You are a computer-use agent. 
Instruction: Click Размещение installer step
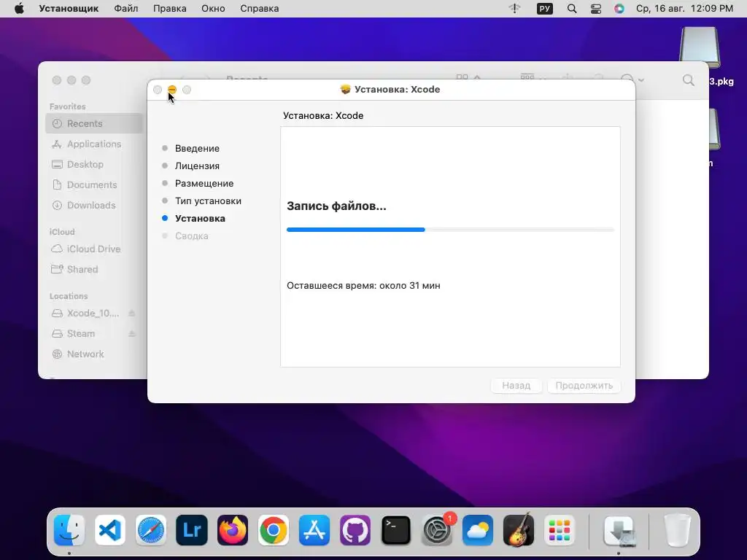(x=204, y=183)
